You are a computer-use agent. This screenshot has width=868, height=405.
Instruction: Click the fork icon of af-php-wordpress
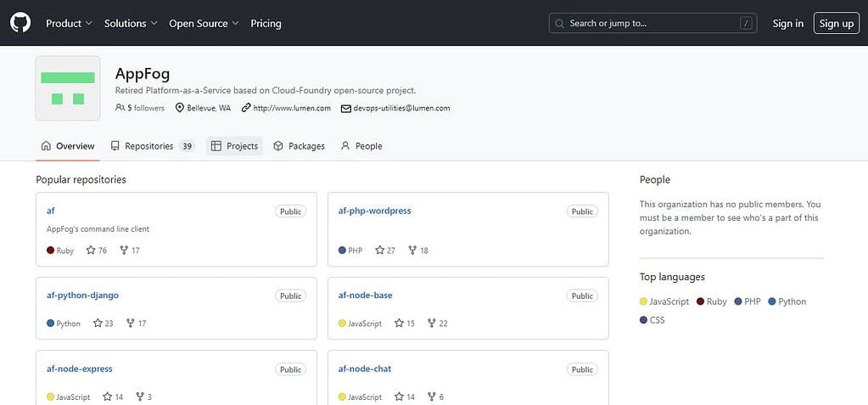(412, 250)
